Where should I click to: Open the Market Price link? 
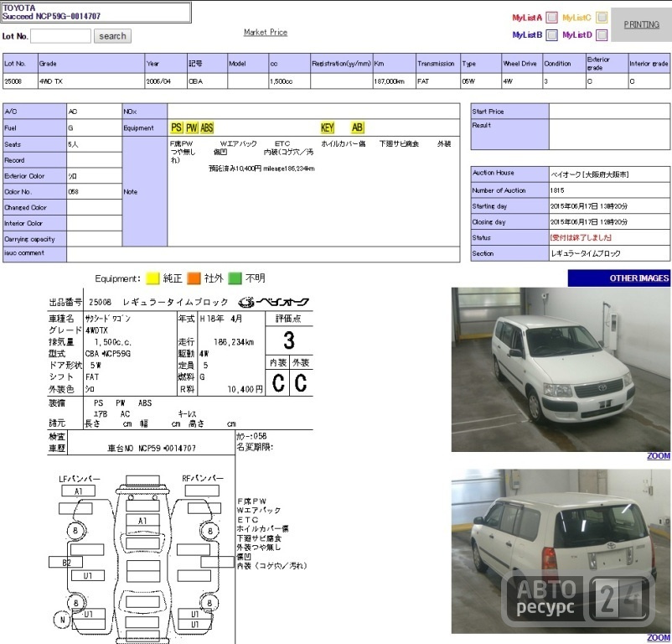point(266,32)
